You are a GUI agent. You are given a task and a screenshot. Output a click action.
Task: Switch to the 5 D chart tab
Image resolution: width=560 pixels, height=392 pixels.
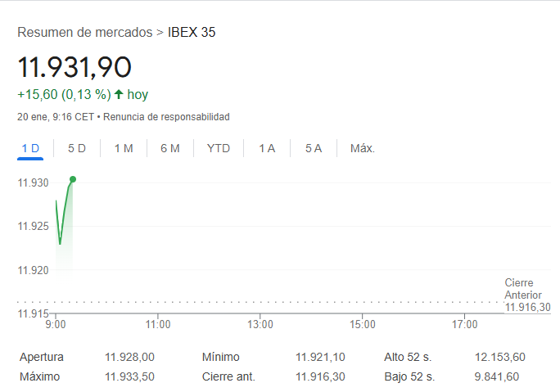click(x=77, y=148)
